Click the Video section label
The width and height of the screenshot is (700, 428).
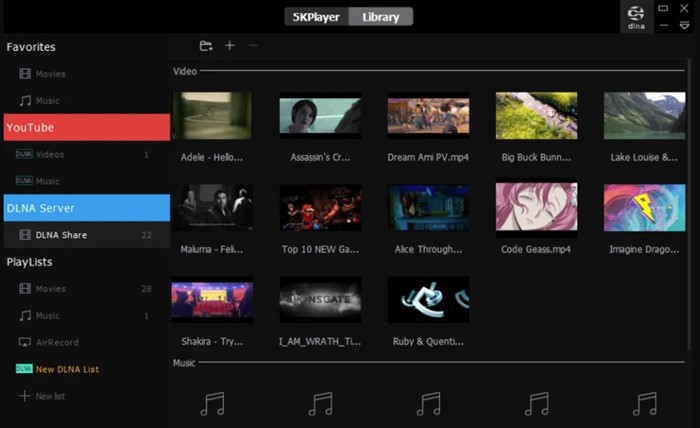[185, 71]
